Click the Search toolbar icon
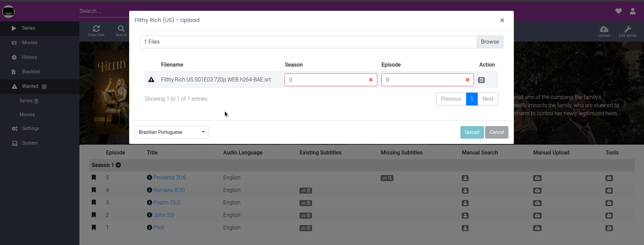644x245 pixels. tap(121, 30)
